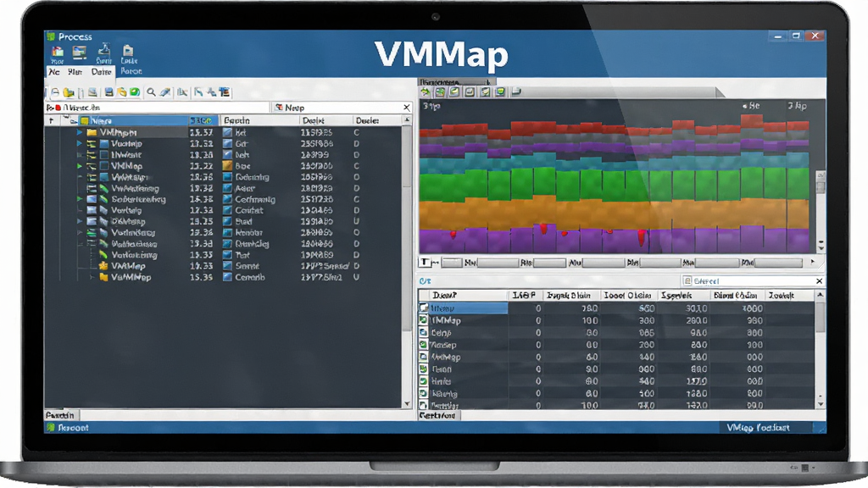This screenshot has width=868, height=488.
Task: Toggle the checkbox in the highlighted first table row
Action: tap(424, 308)
